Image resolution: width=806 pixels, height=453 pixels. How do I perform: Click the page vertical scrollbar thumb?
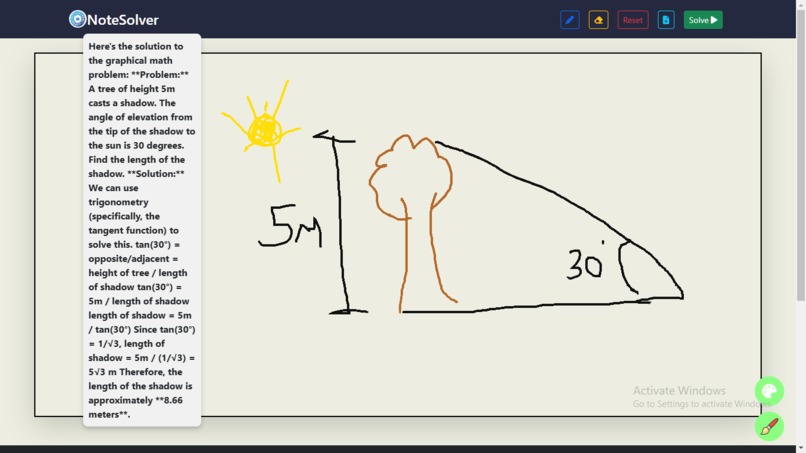(x=801, y=154)
